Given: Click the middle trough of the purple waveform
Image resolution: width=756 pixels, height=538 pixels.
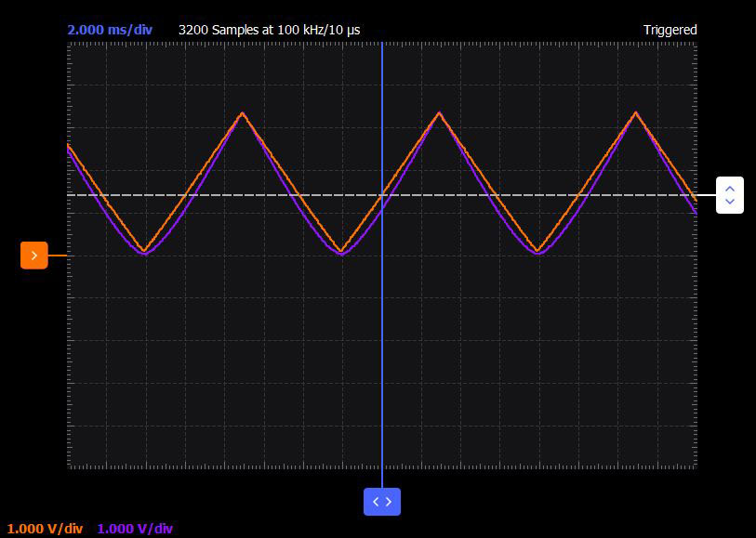Looking at the screenshot, I should (x=341, y=254).
